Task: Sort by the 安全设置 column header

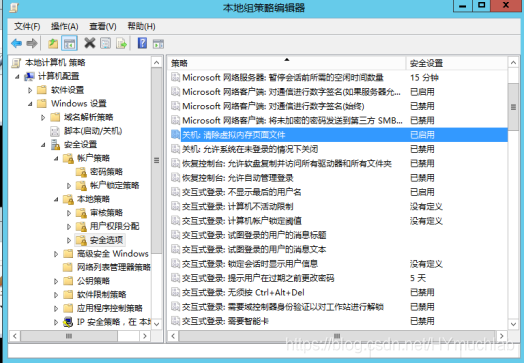Action: point(456,63)
